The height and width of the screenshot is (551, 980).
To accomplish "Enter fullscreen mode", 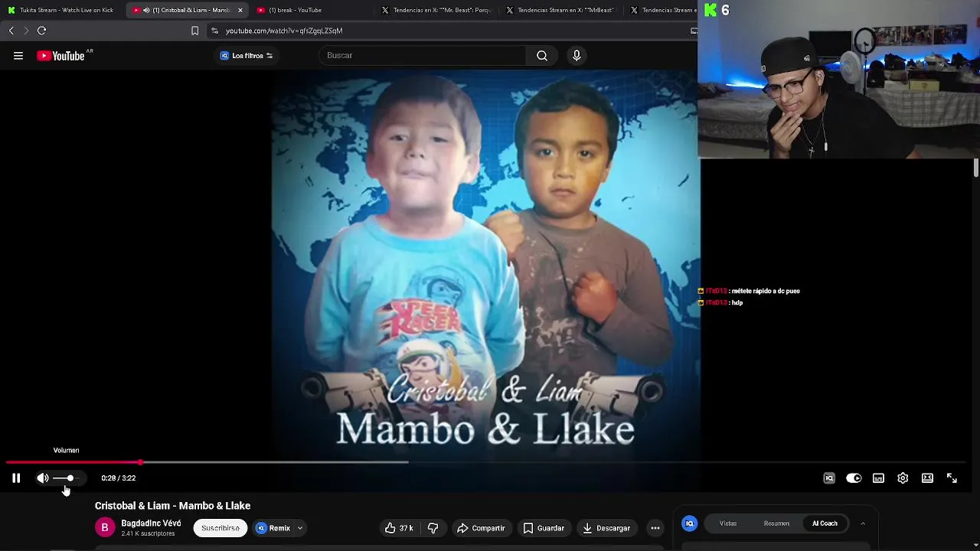I will (952, 478).
